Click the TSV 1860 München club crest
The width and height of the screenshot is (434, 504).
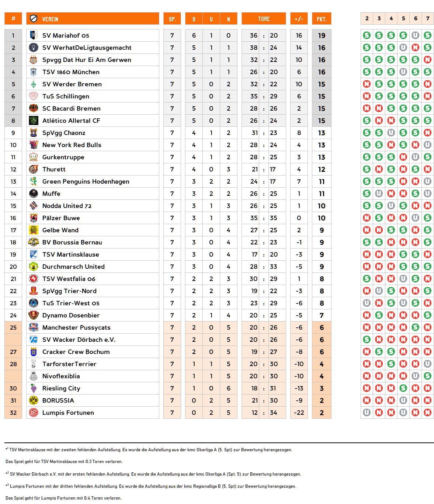click(34, 72)
